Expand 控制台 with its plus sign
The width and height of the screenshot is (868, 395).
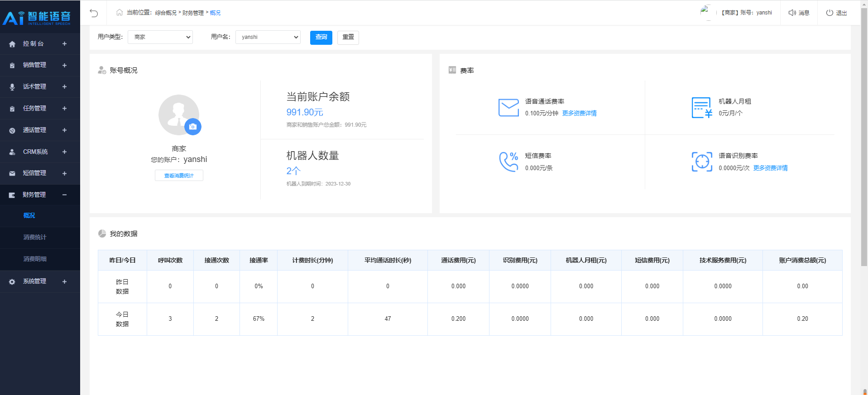click(64, 44)
